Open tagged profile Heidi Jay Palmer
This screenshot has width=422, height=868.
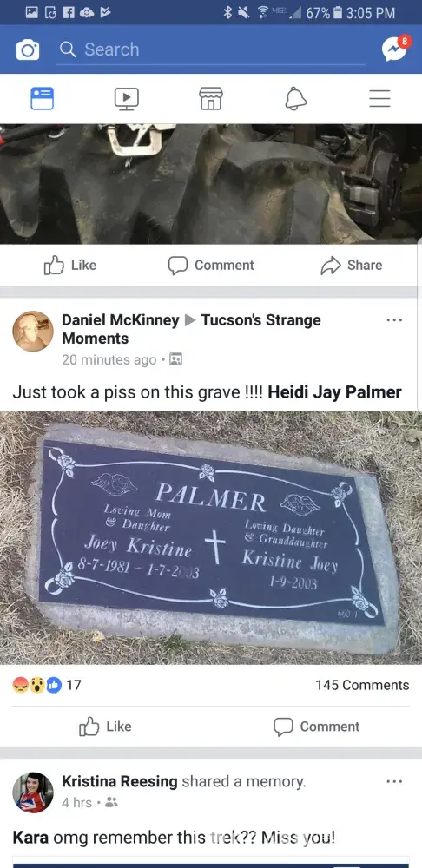[x=334, y=392]
